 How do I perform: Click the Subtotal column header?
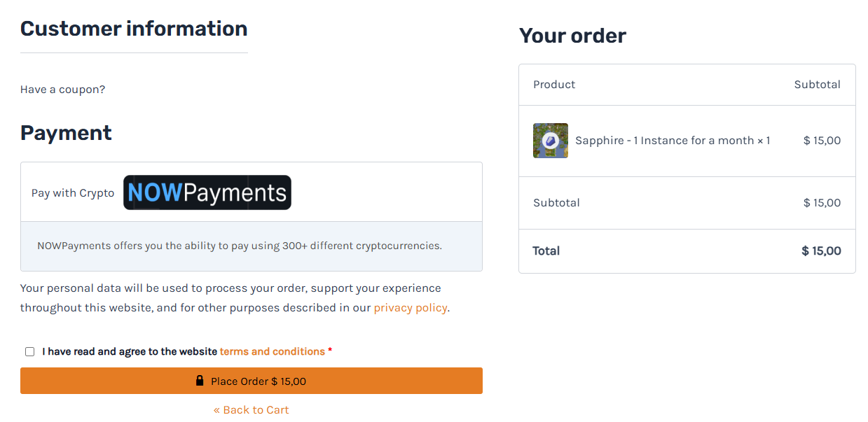click(x=817, y=85)
